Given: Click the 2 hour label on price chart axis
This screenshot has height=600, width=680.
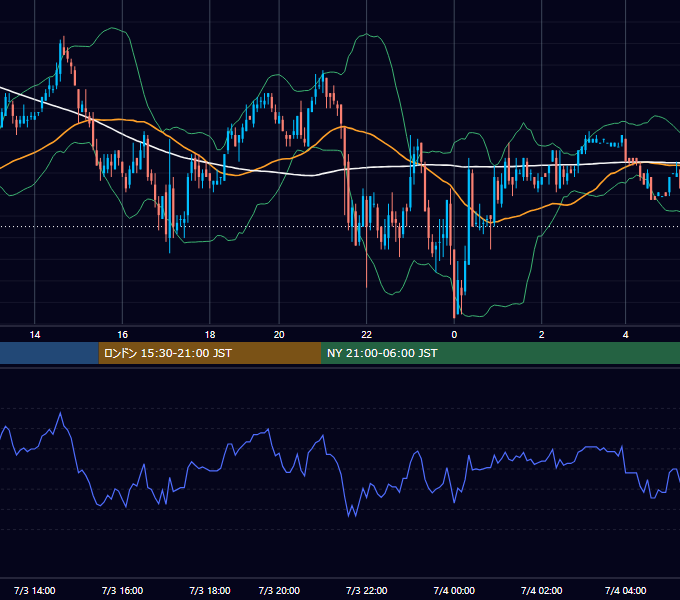Looking at the screenshot, I should 542,335.
